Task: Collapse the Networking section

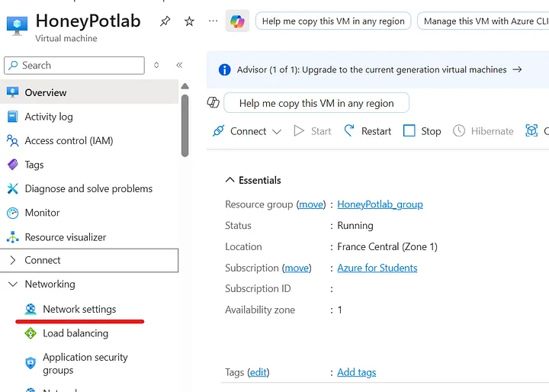Action: 13,284
